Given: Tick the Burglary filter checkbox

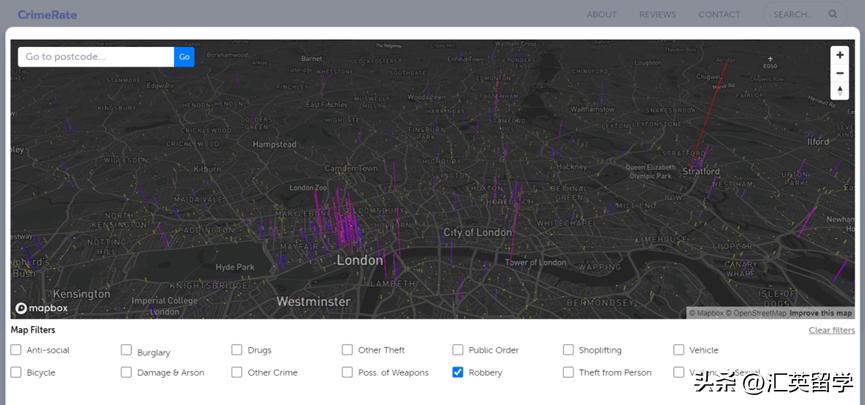Looking at the screenshot, I should [x=126, y=350].
